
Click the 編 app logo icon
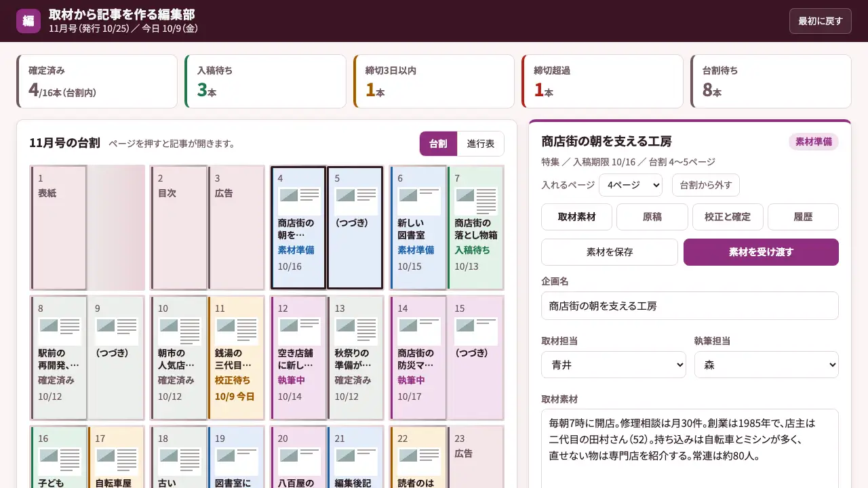click(x=28, y=21)
